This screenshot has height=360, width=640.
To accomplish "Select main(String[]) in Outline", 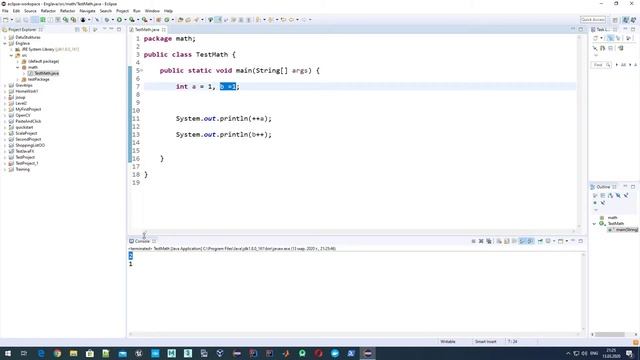I will (x=623, y=230).
